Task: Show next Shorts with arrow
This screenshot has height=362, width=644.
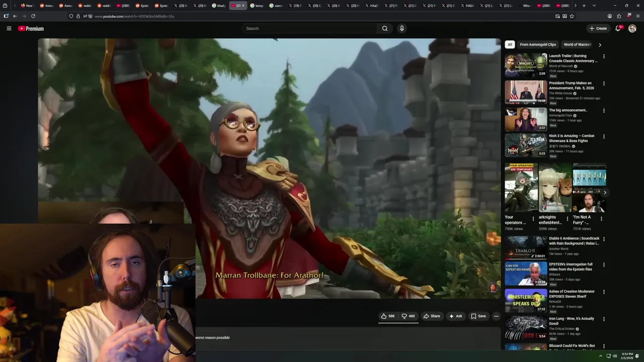Action: point(605,193)
